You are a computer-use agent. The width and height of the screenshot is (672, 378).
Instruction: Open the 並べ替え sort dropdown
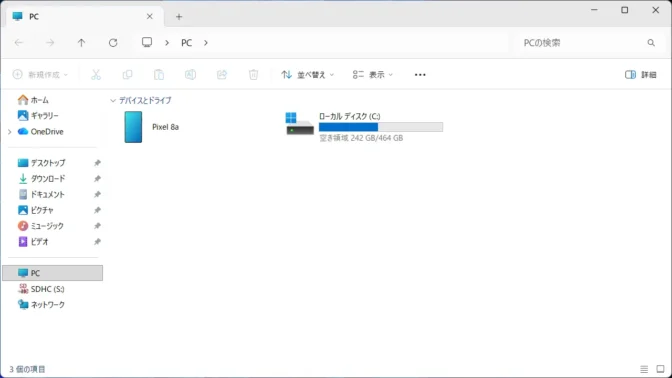tap(308, 75)
